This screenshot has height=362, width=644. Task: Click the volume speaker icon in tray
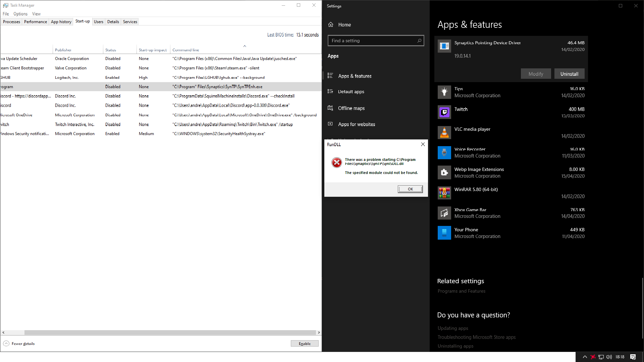(x=609, y=357)
